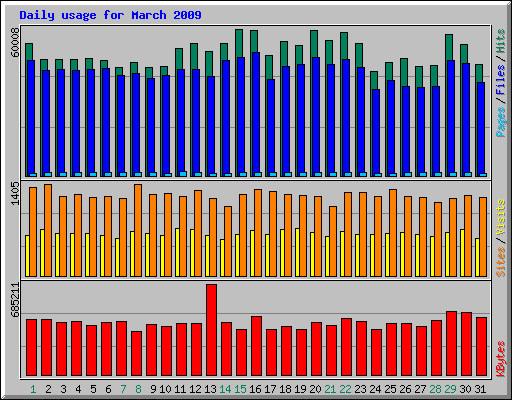This screenshot has height=400, width=512.
Task: Click day label '6' on the x-axis
Action: [x=108, y=389]
